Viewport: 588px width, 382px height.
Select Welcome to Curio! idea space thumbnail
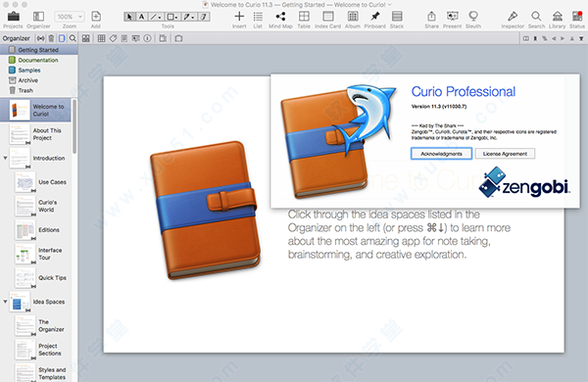20,111
